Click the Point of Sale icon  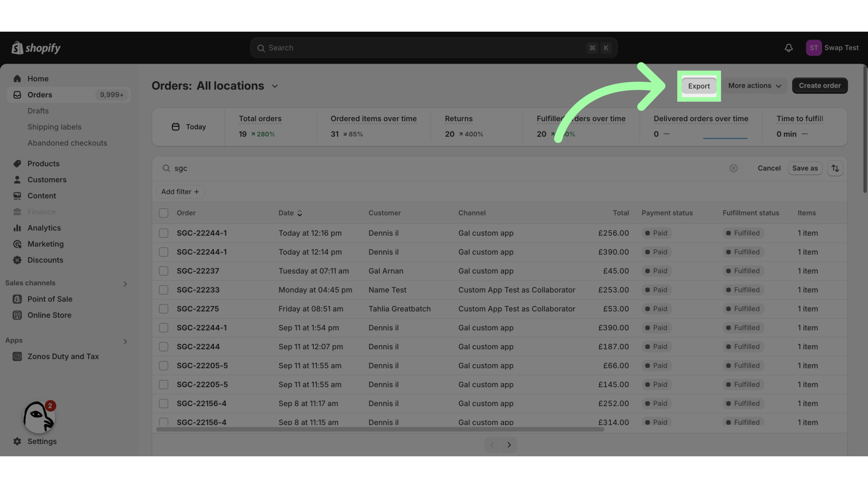click(17, 299)
